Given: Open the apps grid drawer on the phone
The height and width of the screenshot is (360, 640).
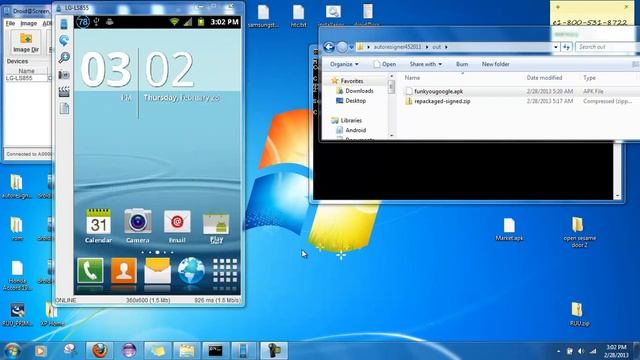Looking at the screenshot, I should click(x=224, y=271).
